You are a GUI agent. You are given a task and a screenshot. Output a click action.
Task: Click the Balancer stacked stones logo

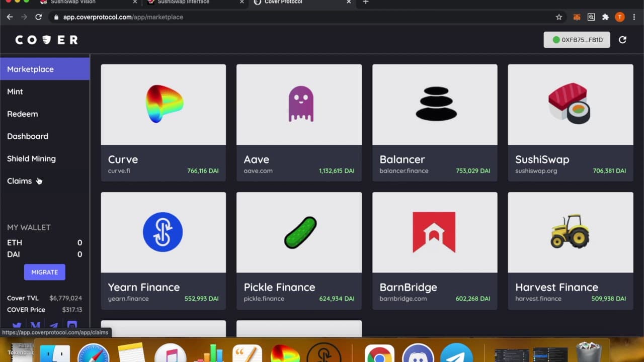436,104
